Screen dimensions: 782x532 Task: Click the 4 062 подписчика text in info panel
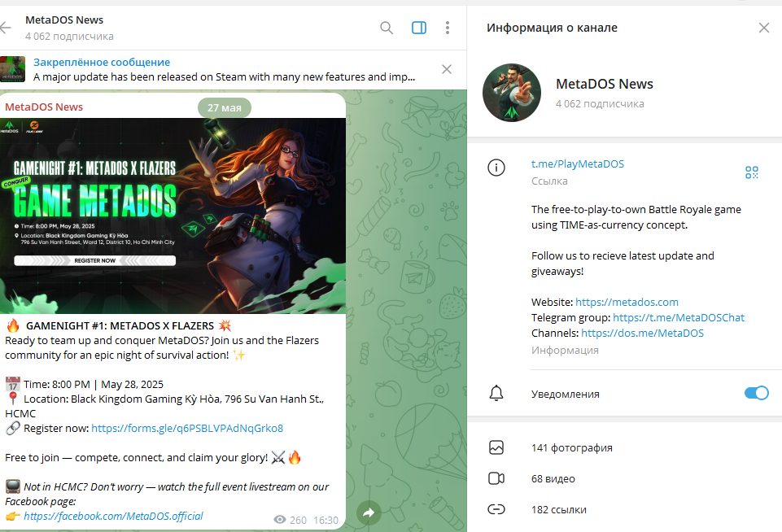click(x=600, y=103)
